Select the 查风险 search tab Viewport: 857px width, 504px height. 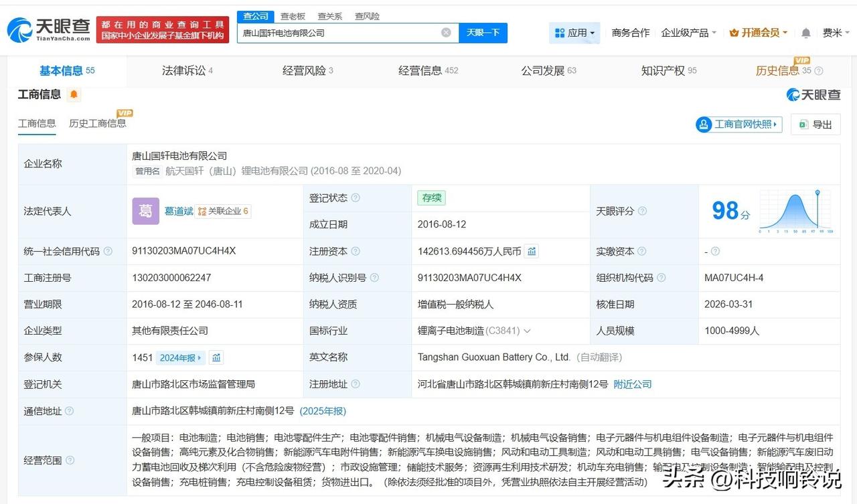367,16
